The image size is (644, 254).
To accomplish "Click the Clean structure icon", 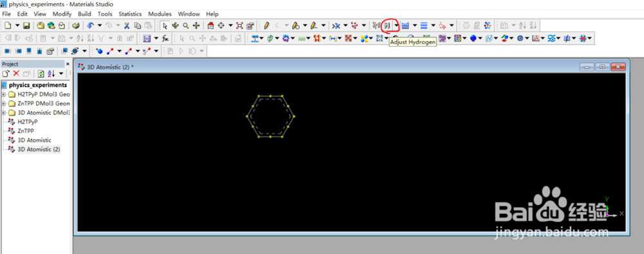I will point(377,26).
